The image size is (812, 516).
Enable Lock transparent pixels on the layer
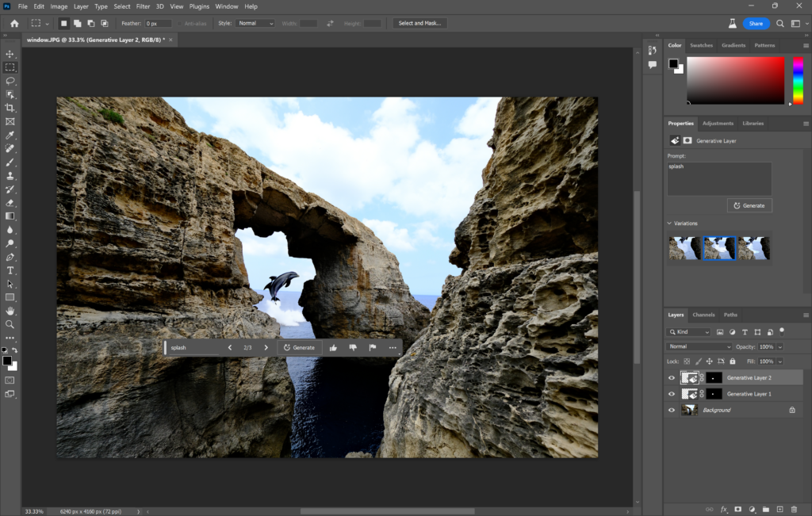[x=686, y=361]
